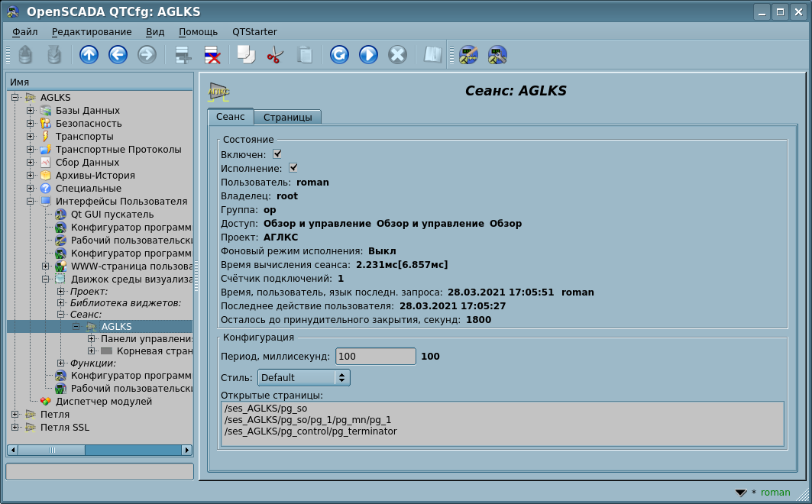
Task: Open the Редактирование menu
Action: (92, 31)
